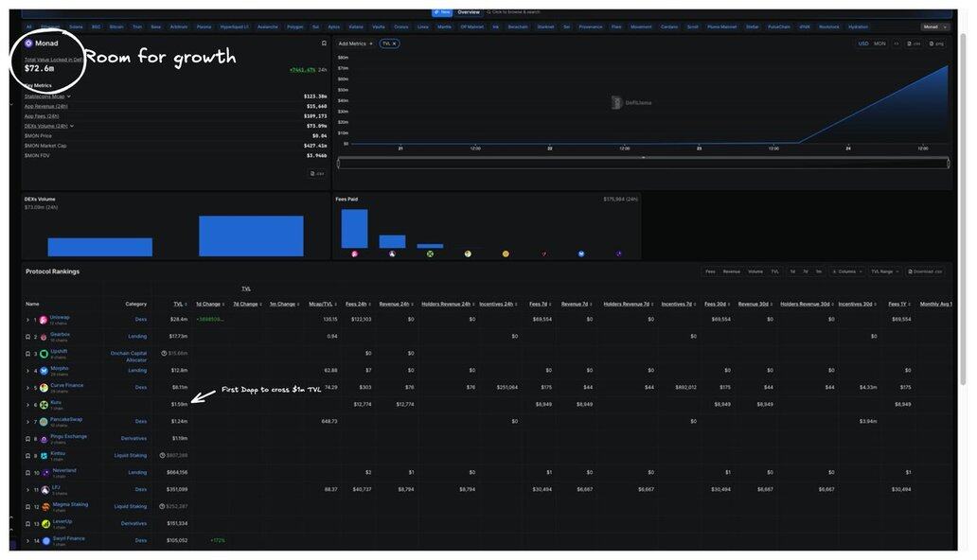Expand the Uniswap row chevron

[x=27, y=320]
